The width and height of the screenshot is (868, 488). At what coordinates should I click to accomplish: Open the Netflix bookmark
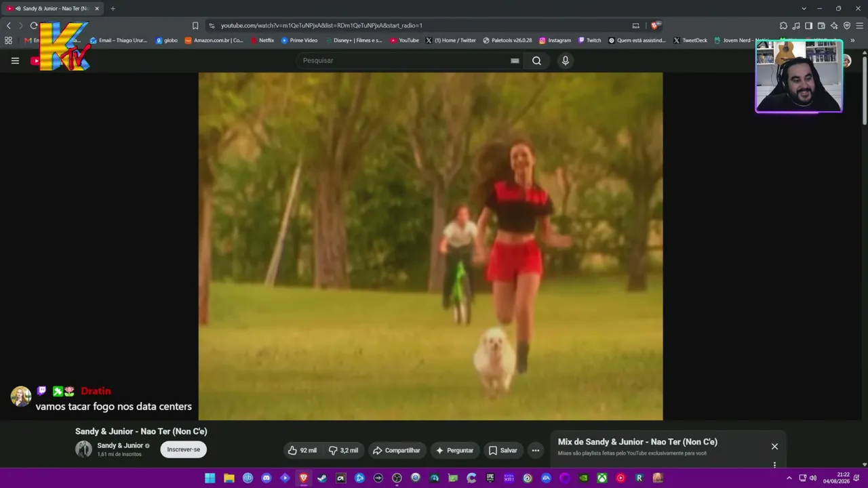(262, 41)
